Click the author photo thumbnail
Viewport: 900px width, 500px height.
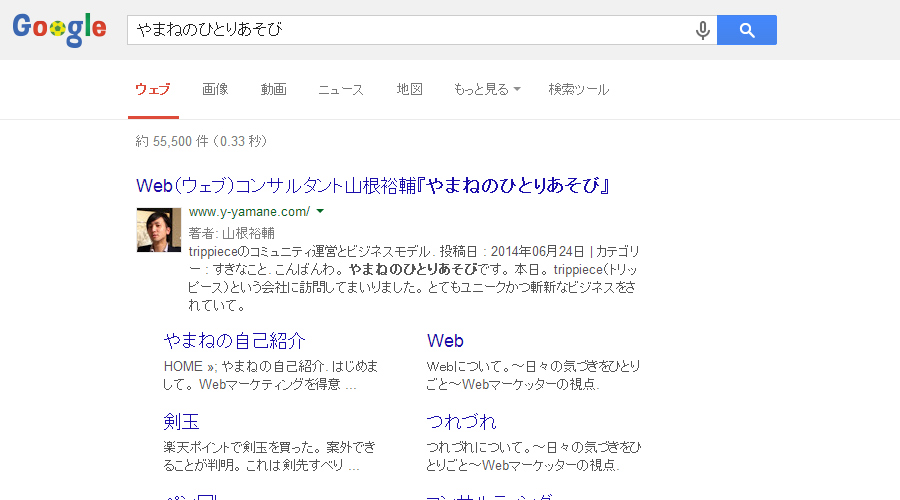coord(158,230)
